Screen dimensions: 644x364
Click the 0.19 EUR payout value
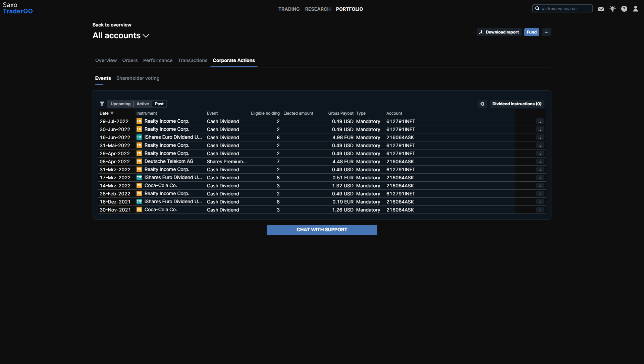343,202
